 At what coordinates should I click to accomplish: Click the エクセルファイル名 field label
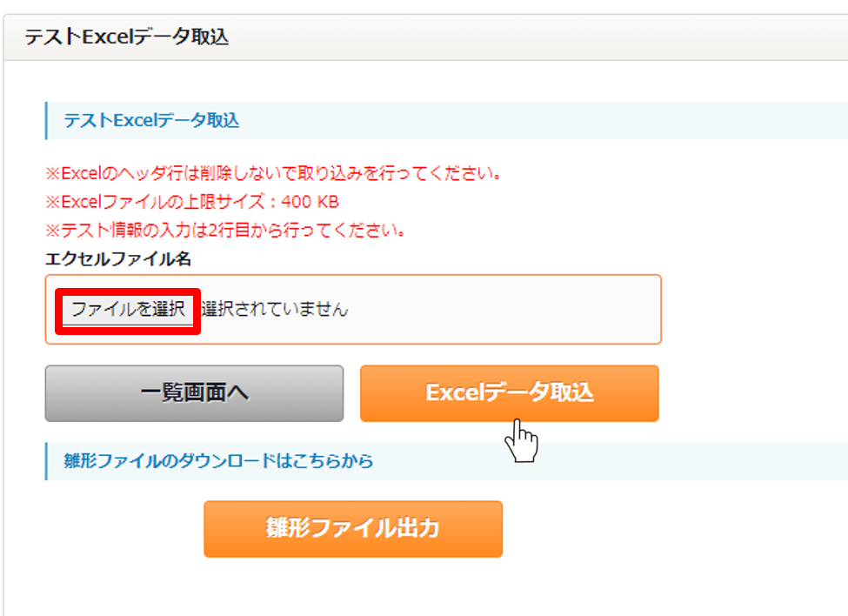[x=118, y=259]
